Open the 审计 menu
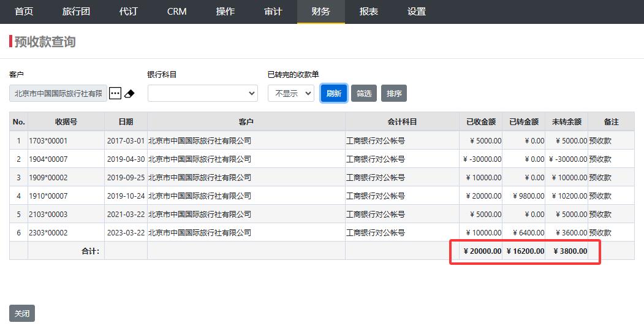Viewport: 644px width, 328px height. coord(273,12)
